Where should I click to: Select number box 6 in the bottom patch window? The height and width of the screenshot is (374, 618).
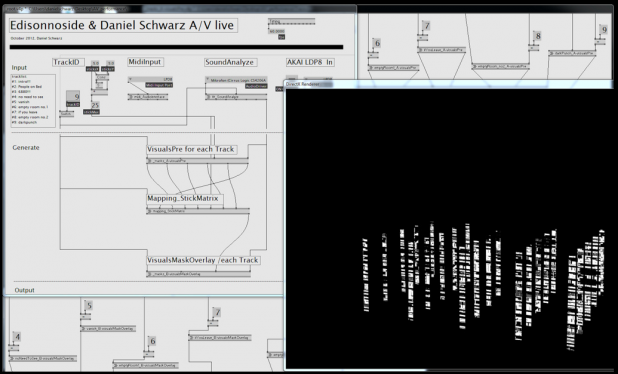[152, 341]
